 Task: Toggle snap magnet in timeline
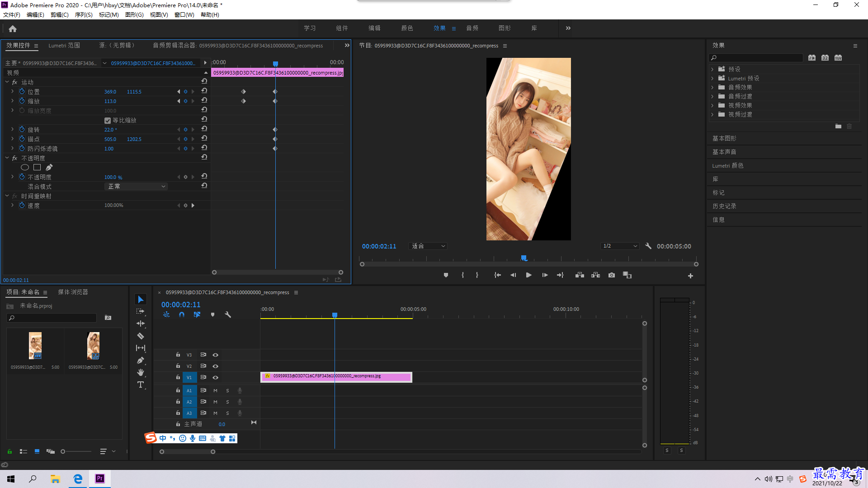(182, 314)
